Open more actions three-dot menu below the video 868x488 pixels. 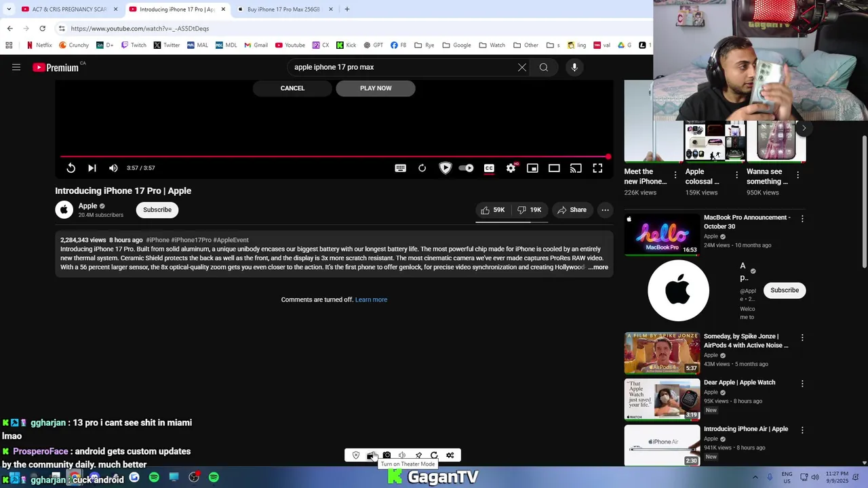coord(605,210)
